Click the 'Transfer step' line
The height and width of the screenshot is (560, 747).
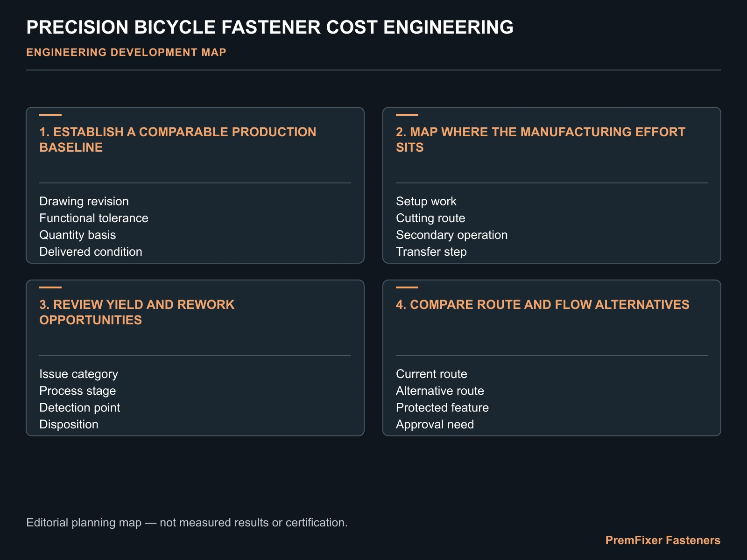tap(431, 252)
